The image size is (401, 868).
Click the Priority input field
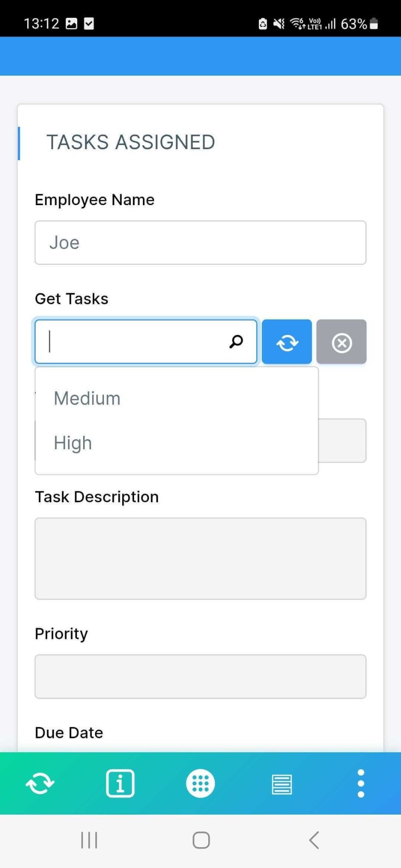coord(200,676)
